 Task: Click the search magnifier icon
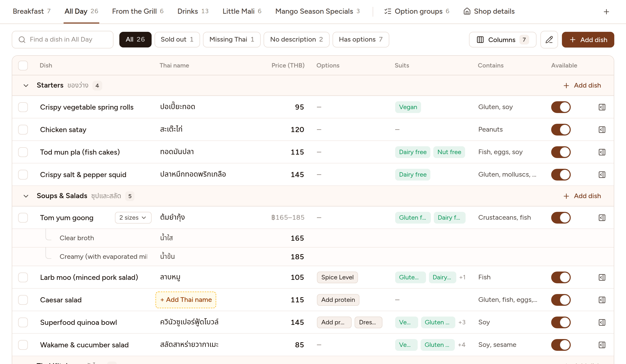22,39
